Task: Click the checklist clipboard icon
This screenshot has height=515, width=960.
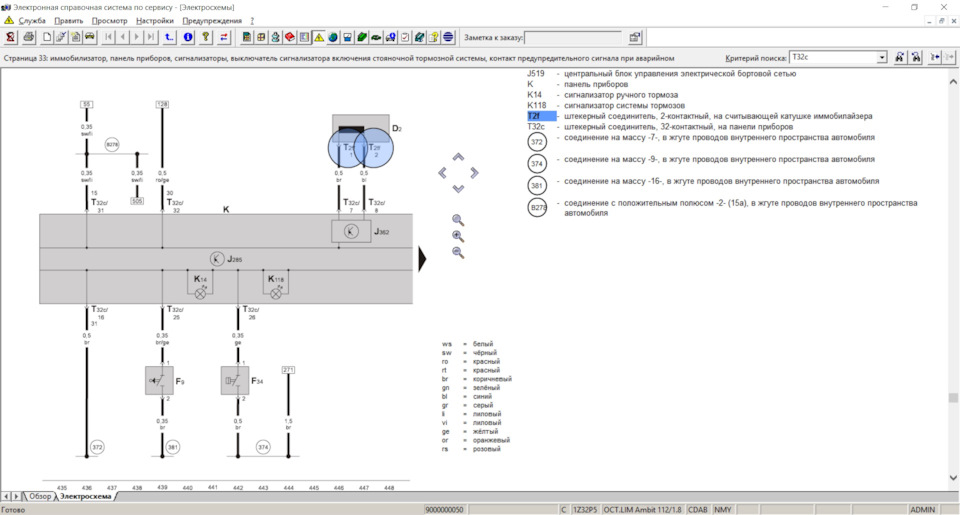Action: [405, 37]
